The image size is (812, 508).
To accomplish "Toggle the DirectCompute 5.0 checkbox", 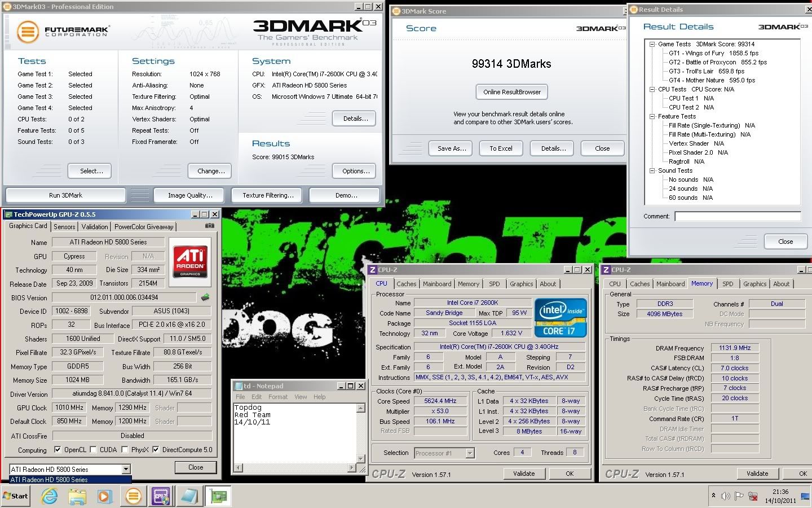I will click(x=156, y=450).
